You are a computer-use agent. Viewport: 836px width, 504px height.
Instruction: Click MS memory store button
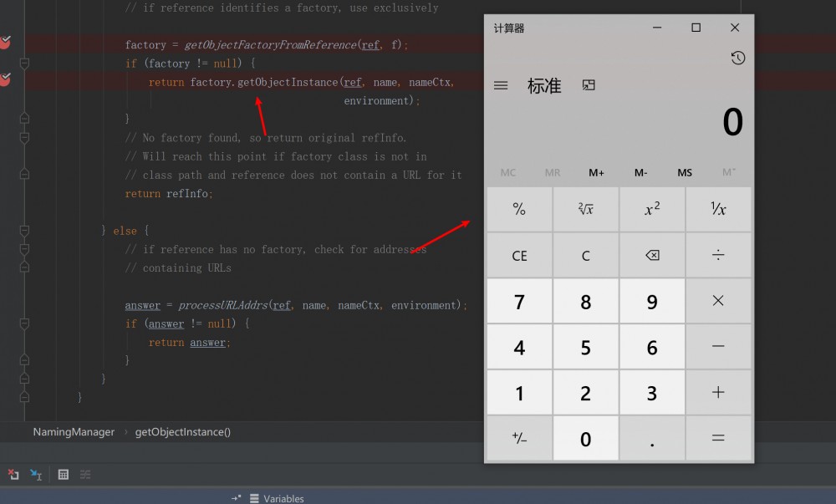tap(685, 173)
